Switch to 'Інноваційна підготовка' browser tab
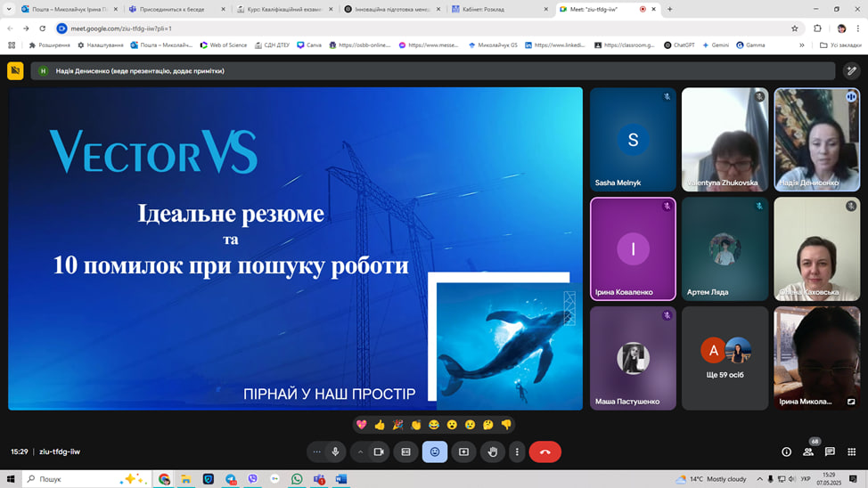Viewport: 868px width, 488px height. coord(392,10)
